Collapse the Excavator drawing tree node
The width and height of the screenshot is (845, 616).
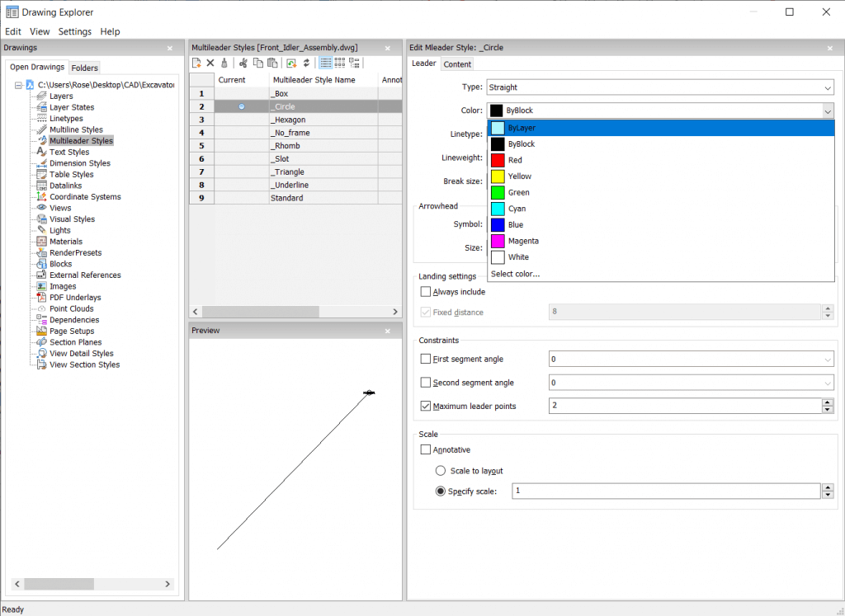pyautogui.click(x=18, y=85)
